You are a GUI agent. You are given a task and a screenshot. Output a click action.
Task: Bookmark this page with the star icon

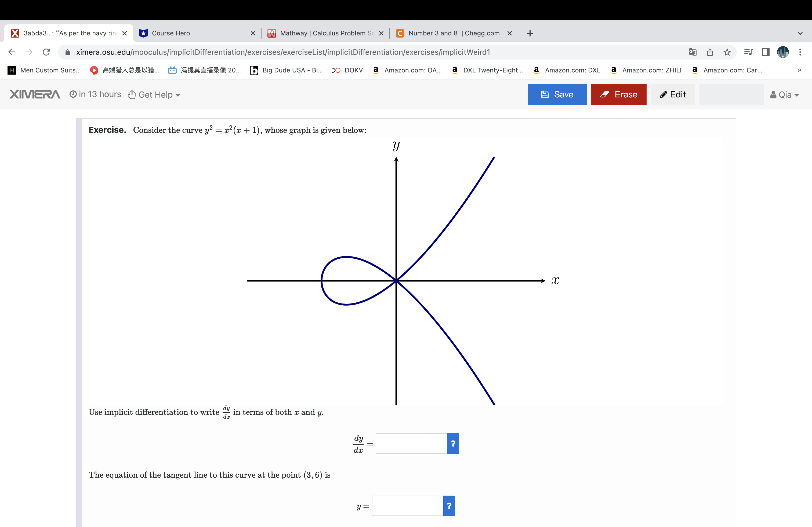pos(727,52)
